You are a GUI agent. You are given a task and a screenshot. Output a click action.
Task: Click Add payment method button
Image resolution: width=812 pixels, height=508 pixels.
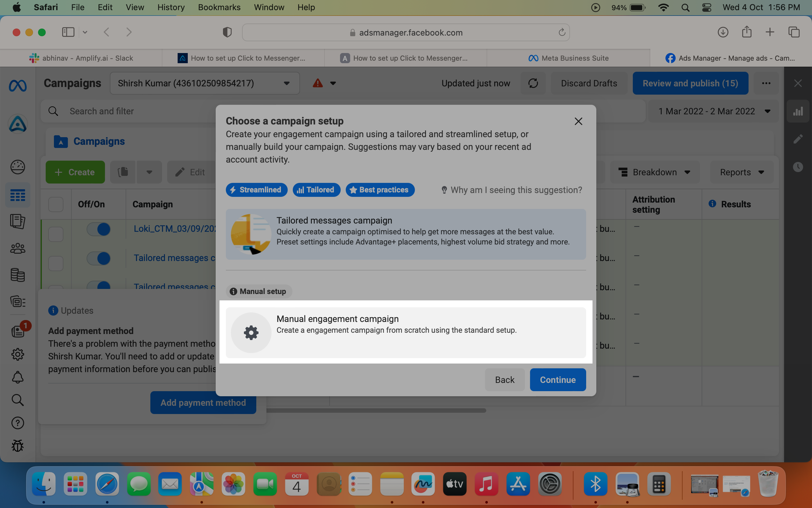pos(203,403)
